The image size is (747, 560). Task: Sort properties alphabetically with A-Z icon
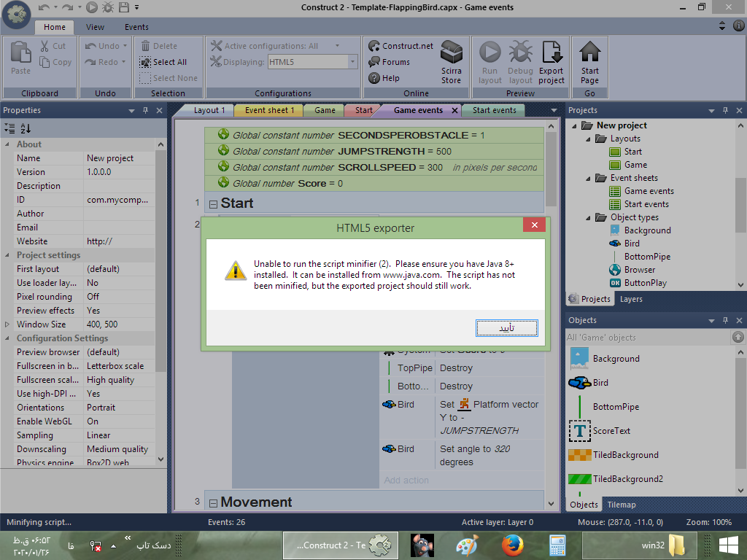(26, 128)
